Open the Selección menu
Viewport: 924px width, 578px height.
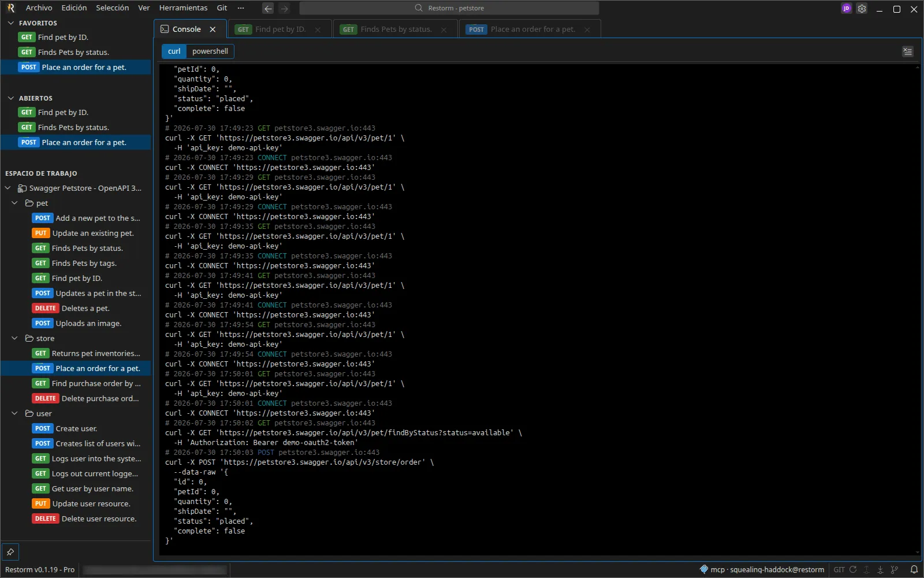(113, 8)
